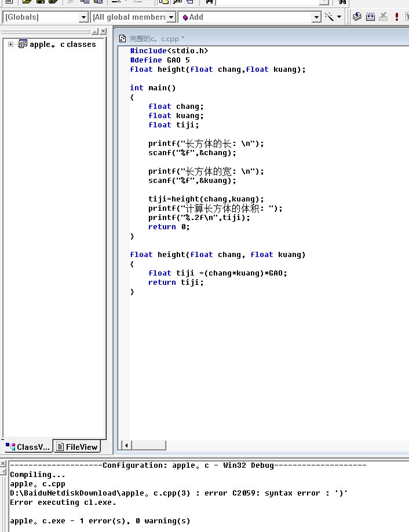The height and width of the screenshot is (532, 409).
Task: Click the scanf line reading &kuang
Action: pyautogui.click(x=192, y=181)
